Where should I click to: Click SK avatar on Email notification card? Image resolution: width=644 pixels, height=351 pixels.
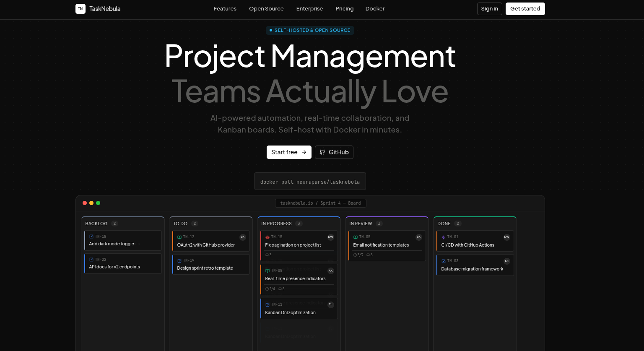418,237
